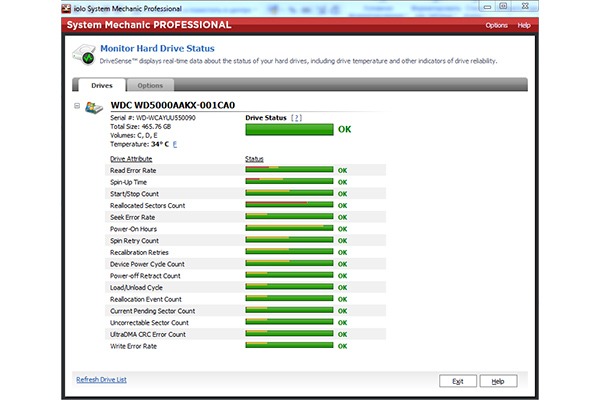Click the WDC drive icon with Windows logo
Viewport: 600px width, 400px height.
pos(94,108)
